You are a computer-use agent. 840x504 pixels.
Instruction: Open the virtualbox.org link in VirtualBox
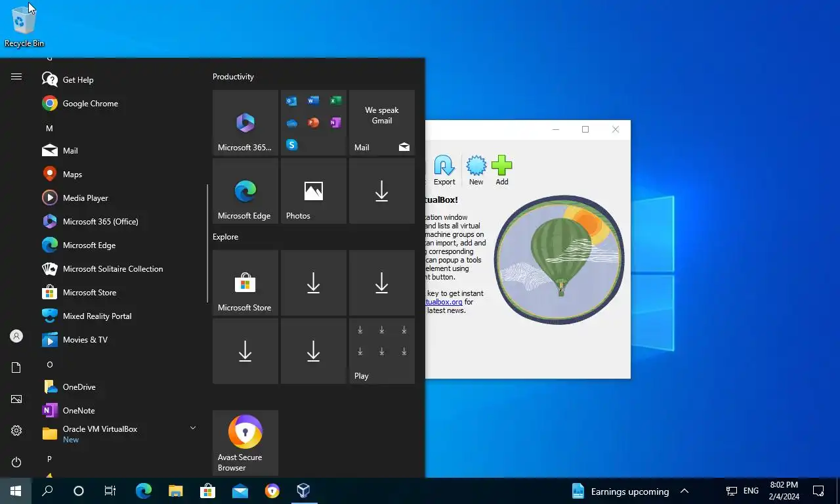tap(444, 302)
